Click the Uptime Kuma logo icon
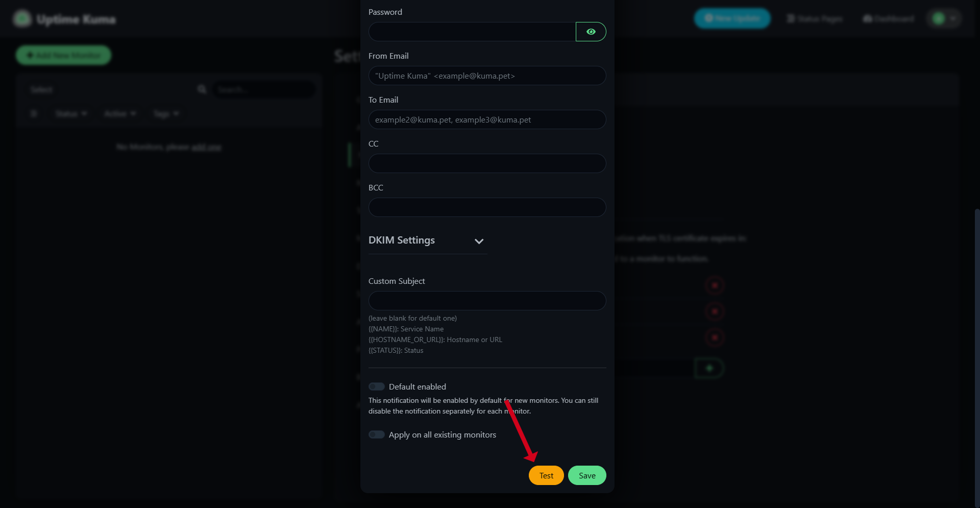Screen dimensions: 980x508 pyautogui.click(x=22, y=19)
